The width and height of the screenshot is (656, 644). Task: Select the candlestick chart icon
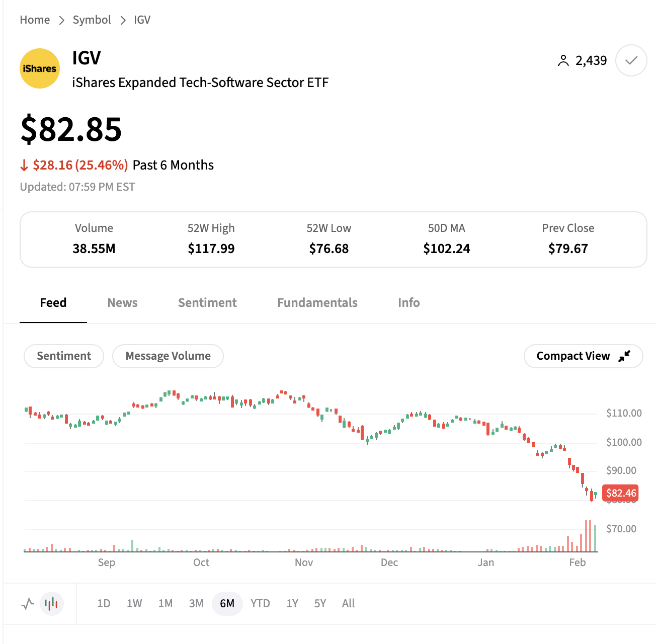pyautogui.click(x=51, y=603)
